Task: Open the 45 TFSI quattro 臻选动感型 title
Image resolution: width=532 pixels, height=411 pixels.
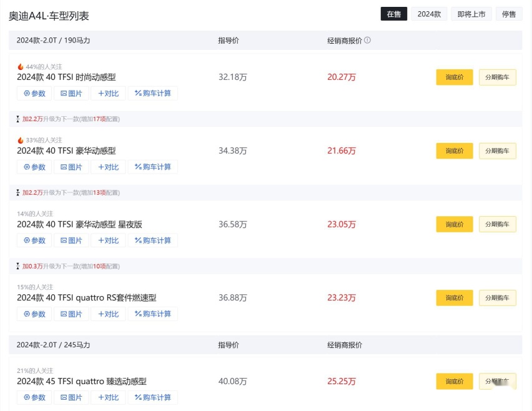Action: (81, 381)
